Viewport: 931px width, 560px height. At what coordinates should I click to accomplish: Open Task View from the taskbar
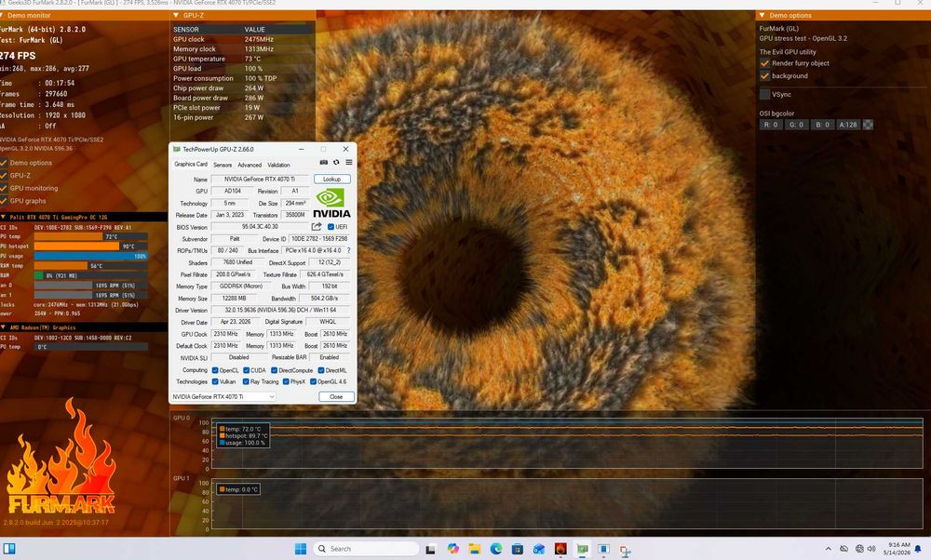click(431, 550)
